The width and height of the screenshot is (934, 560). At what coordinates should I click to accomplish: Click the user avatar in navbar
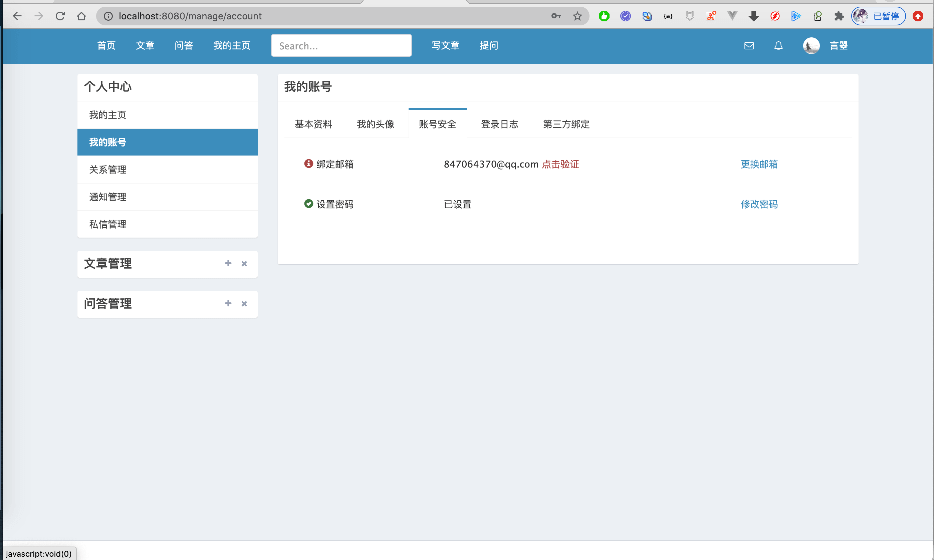click(x=811, y=46)
